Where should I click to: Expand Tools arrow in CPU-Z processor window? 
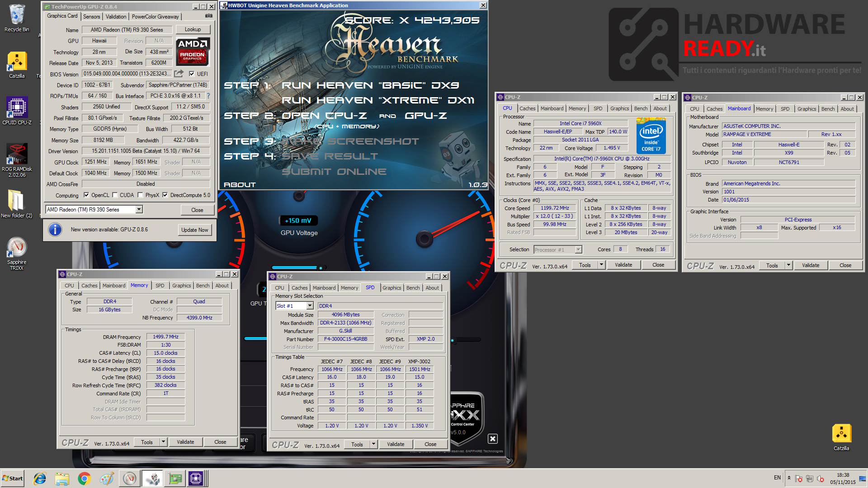point(601,265)
